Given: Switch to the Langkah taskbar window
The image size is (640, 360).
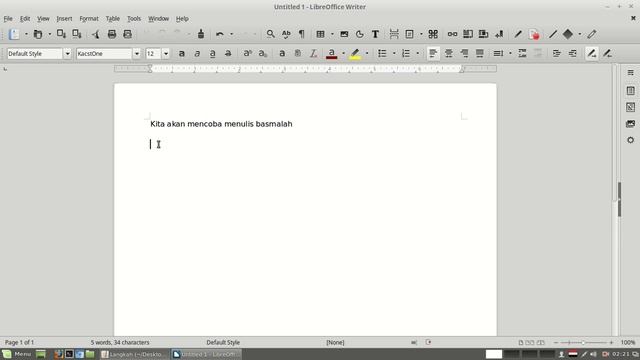Looking at the screenshot, I should (134, 354).
